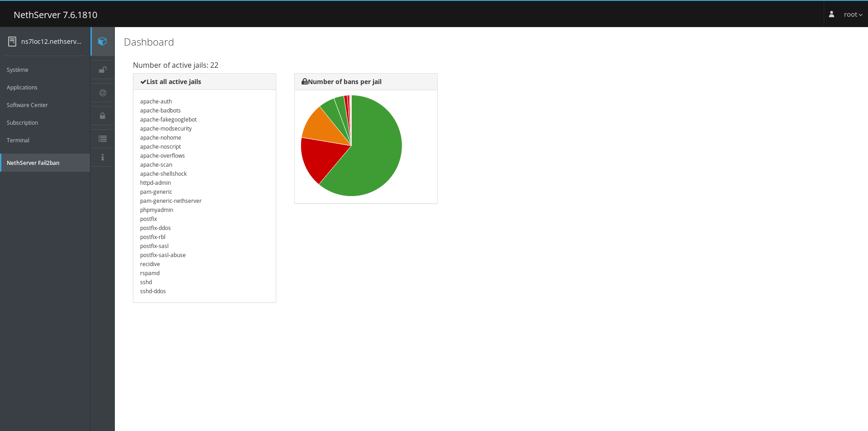This screenshot has width=868, height=431.
Task: Click the checkmark icon in jails header
Action: (143, 82)
